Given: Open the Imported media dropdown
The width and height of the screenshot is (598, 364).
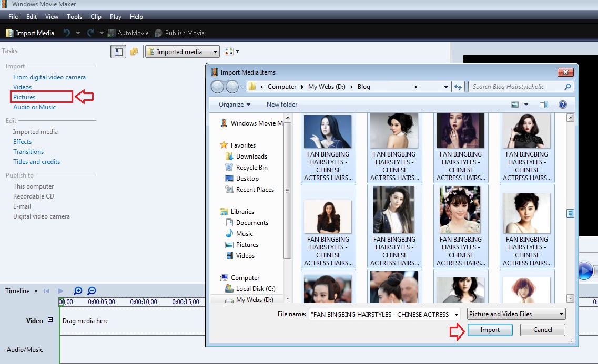Looking at the screenshot, I should point(183,52).
